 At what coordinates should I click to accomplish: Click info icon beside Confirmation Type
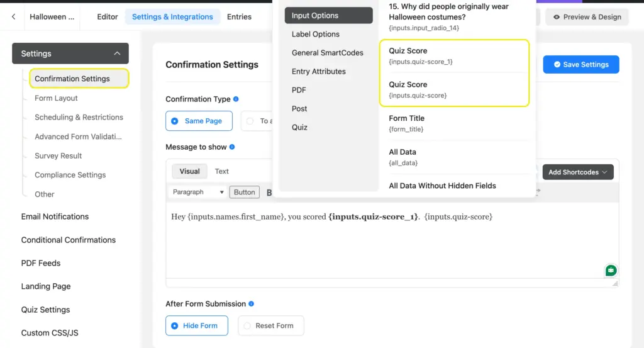click(236, 99)
